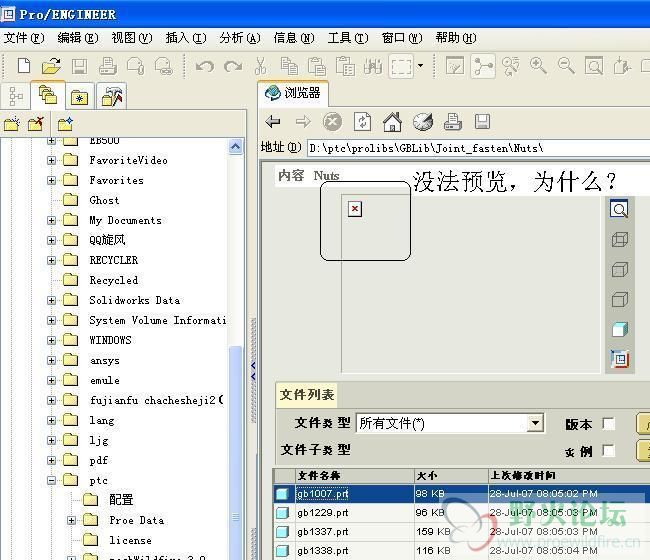650x560 pixels.
Task: Click the binoculars Find icon
Action: pyautogui.click(x=373, y=66)
